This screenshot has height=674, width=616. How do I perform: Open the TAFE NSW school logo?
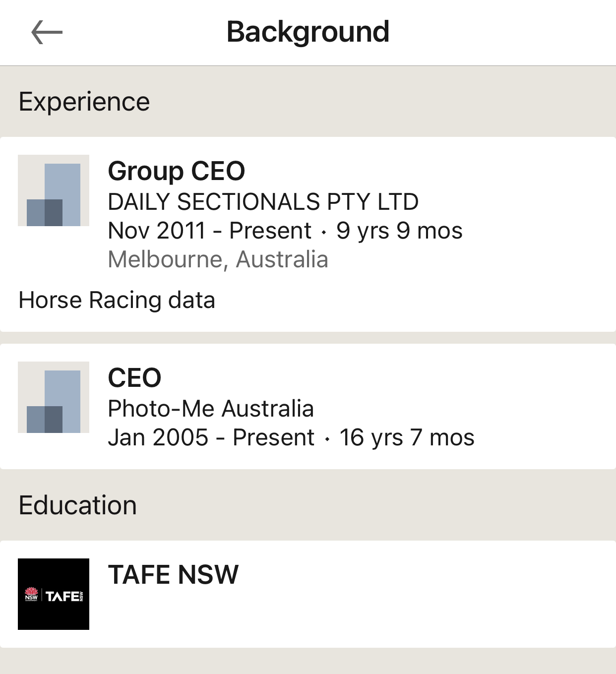54,594
